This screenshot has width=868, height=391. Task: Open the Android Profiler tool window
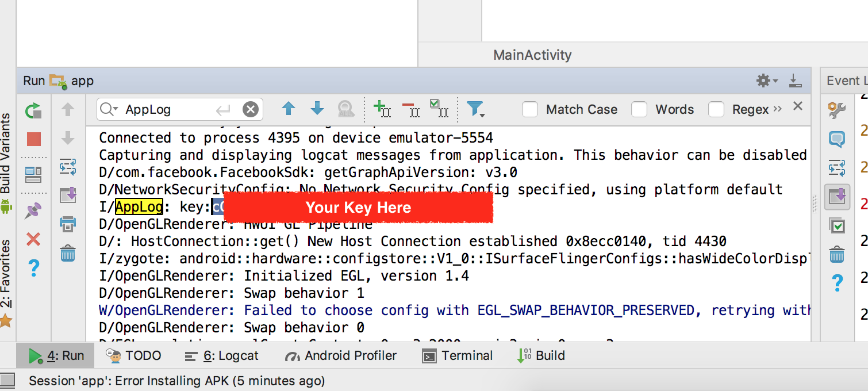tap(341, 356)
